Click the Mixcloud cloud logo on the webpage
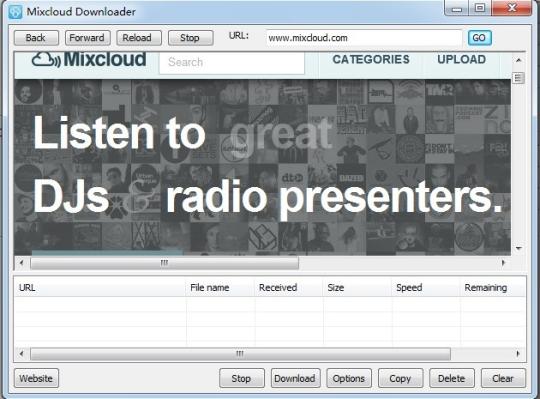Screen dimensions: 540x399 tap(89, 60)
